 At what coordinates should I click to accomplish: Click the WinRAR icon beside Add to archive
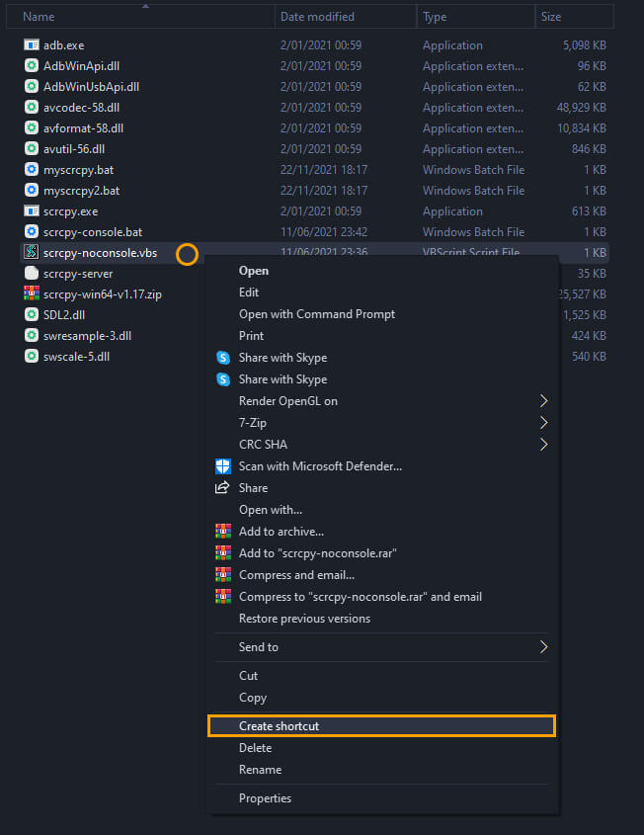[223, 532]
